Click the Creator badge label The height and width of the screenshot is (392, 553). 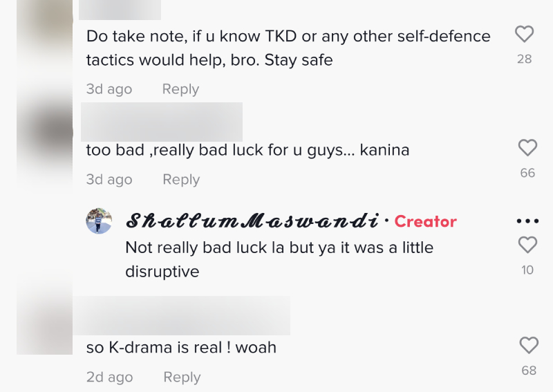tap(425, 222)
